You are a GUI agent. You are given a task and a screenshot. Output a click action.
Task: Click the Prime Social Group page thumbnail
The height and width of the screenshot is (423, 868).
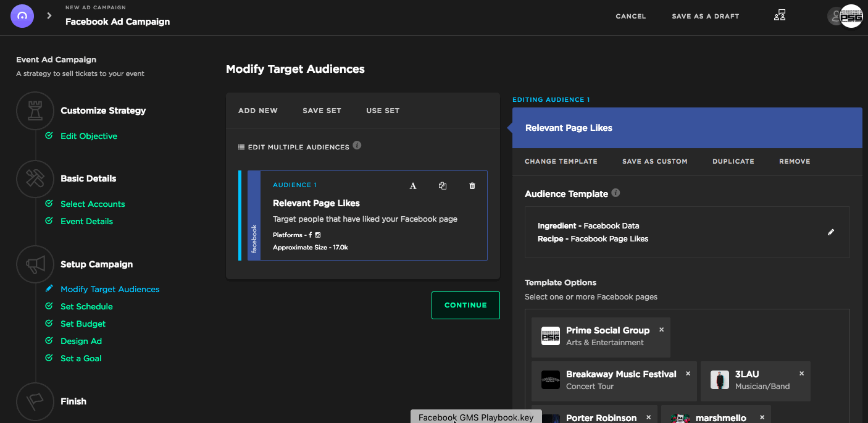(551, 336)
